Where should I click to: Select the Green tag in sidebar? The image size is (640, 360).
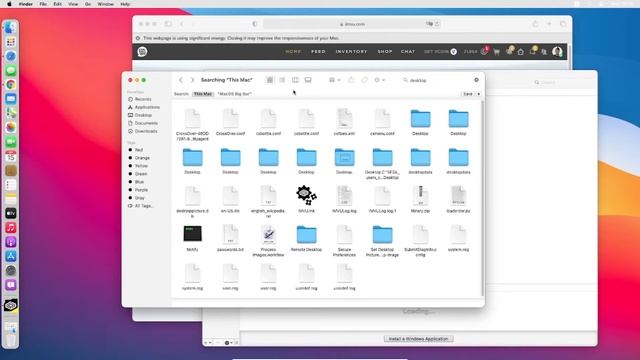pos(141,174)
